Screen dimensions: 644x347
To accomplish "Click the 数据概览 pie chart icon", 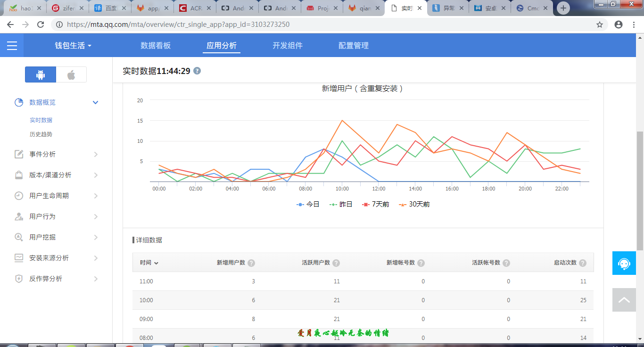I will click(x=19, y=102).
